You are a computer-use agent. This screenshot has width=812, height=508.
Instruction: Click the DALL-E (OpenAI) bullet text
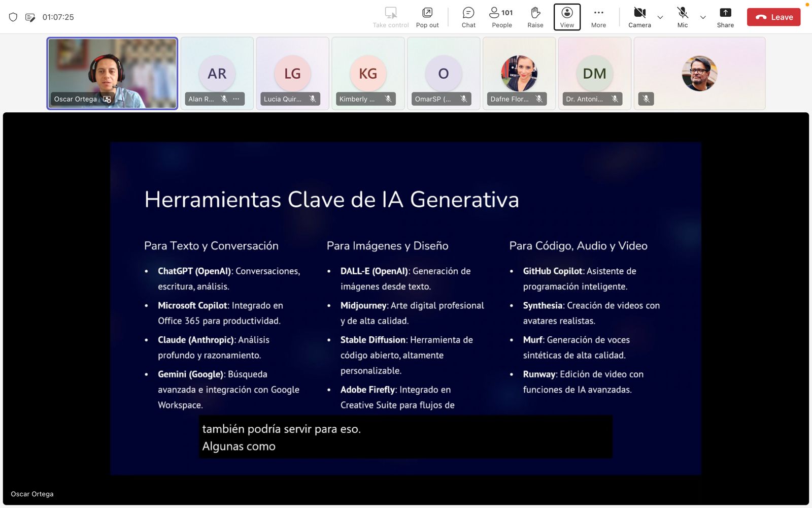point(405,278)
